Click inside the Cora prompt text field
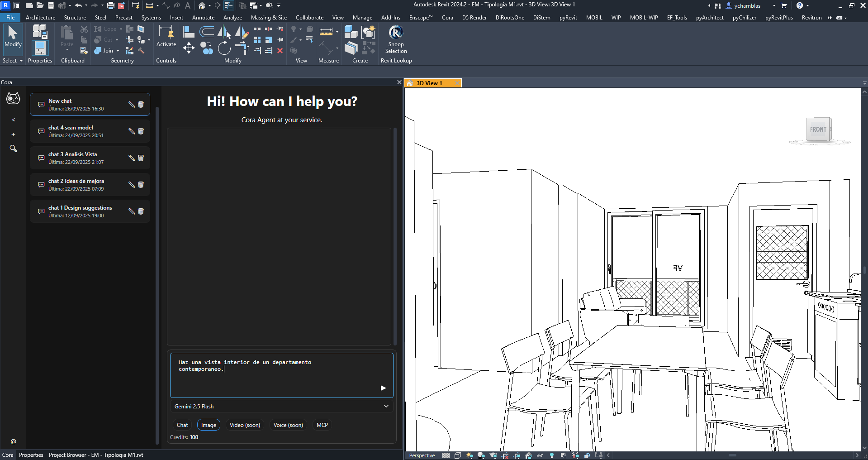 coord(280,371)
